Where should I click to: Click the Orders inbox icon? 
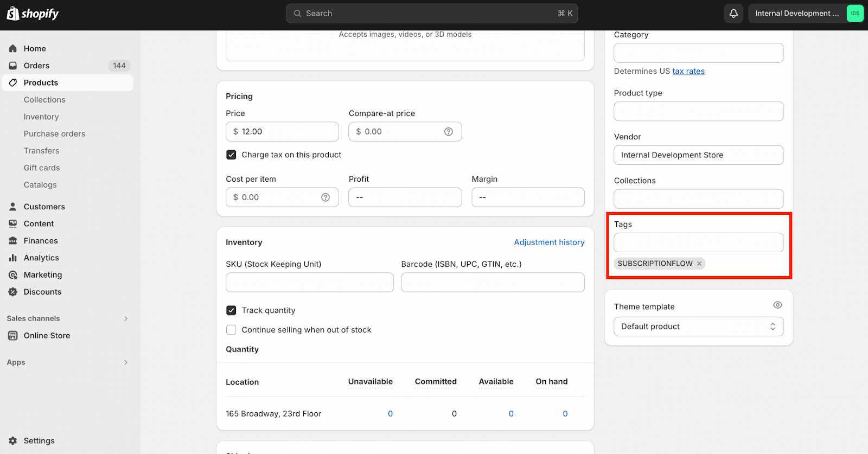13,66
